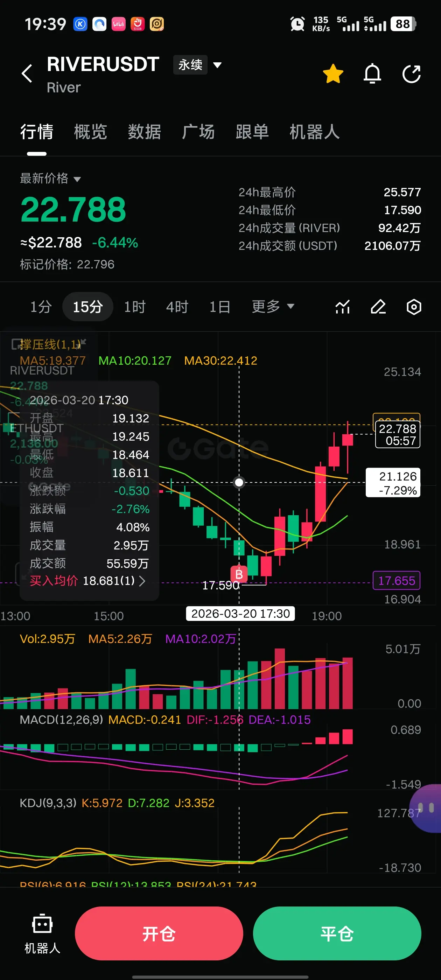Tap MACD(12,26,9) indicator label
This screenshot has height=980, width=441.
coord(61,720)
